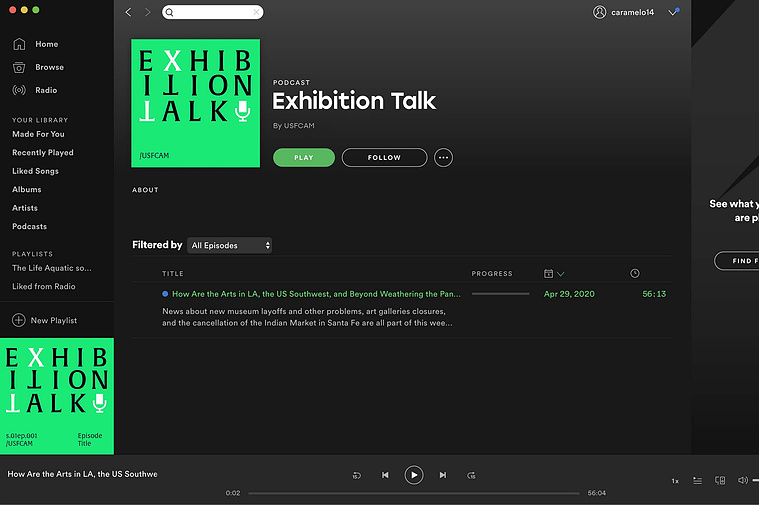Open the play queue

point(697,480)
